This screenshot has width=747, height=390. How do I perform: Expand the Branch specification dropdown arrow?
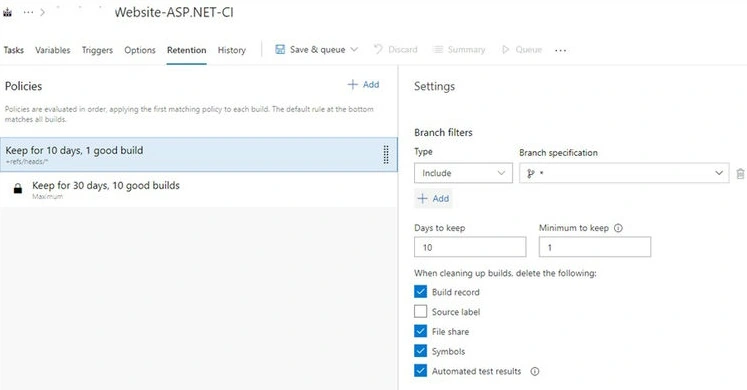pyautogui.click(x=719, y=173)
